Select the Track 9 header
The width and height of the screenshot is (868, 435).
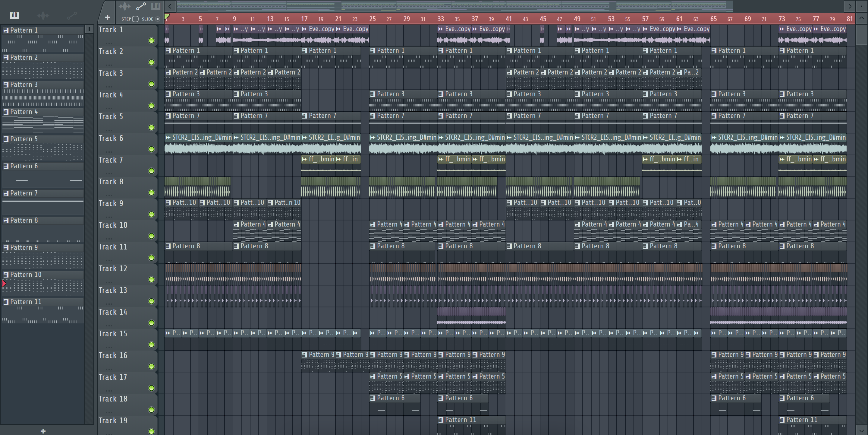tap(127, 209)
